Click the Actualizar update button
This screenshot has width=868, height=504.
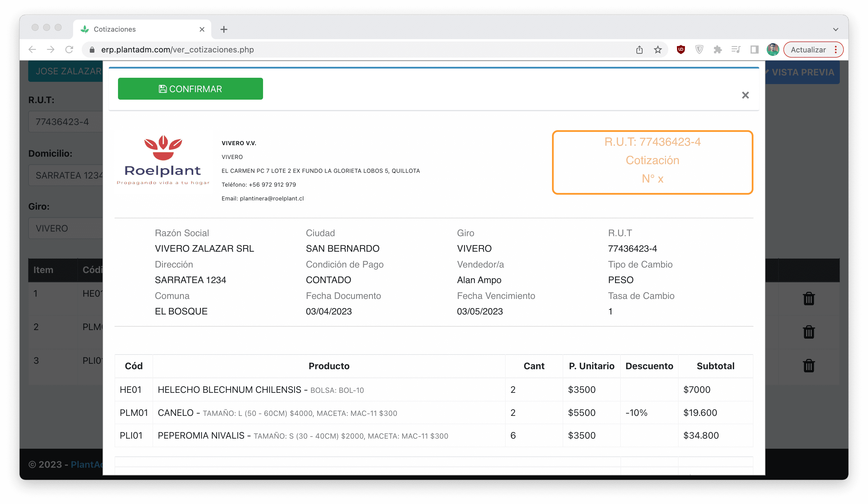[808, 50]
